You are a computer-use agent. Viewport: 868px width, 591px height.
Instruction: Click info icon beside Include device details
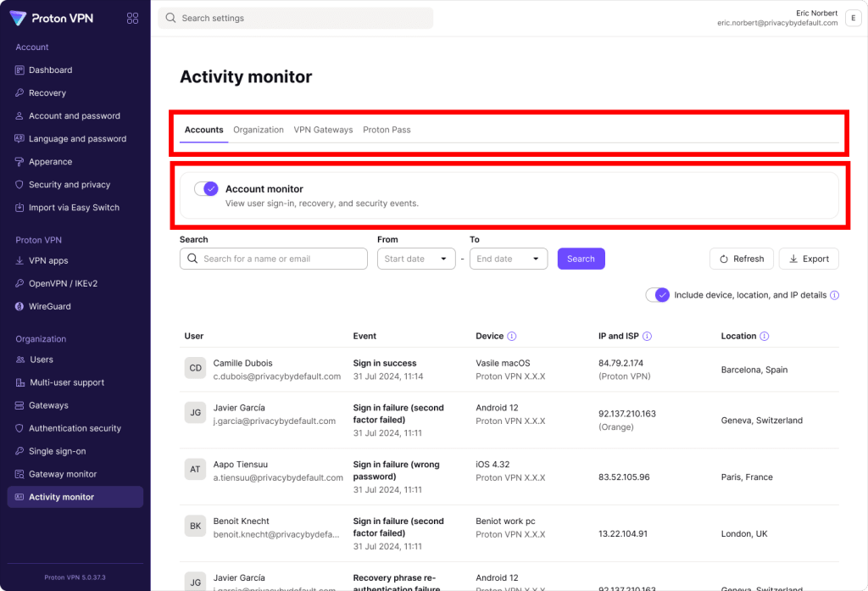pyautogui.click(x=835, y=295)
